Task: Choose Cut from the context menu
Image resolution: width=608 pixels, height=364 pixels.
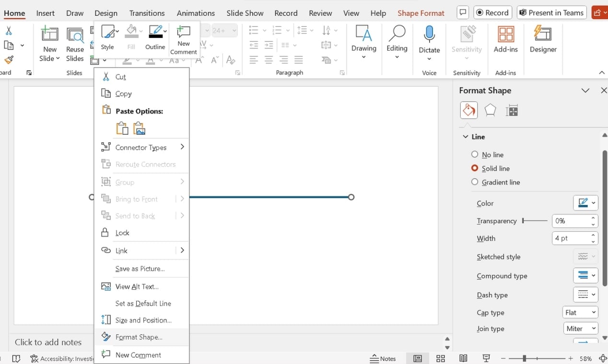Action: pos(142,77)
